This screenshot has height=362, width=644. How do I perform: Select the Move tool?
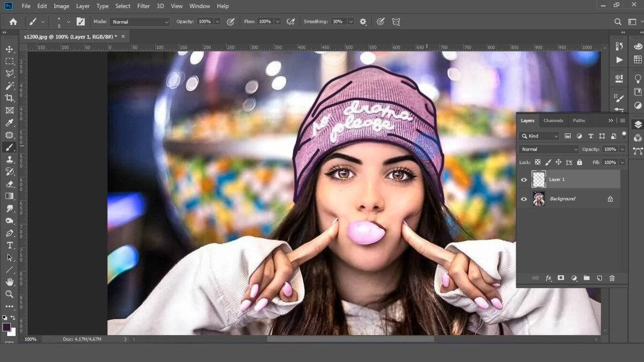(x=10, y=49)
